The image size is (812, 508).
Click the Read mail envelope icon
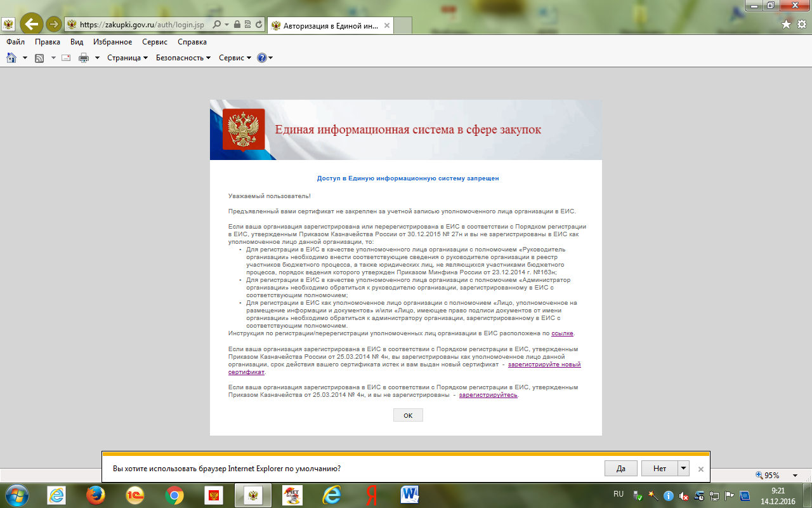click(65, 58)
